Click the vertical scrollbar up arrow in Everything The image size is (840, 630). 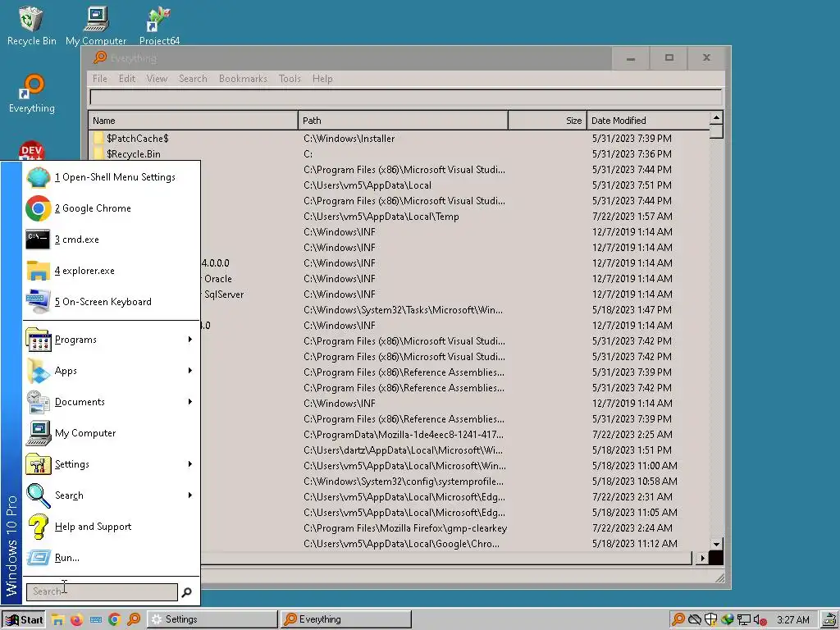tap(716, 117)
